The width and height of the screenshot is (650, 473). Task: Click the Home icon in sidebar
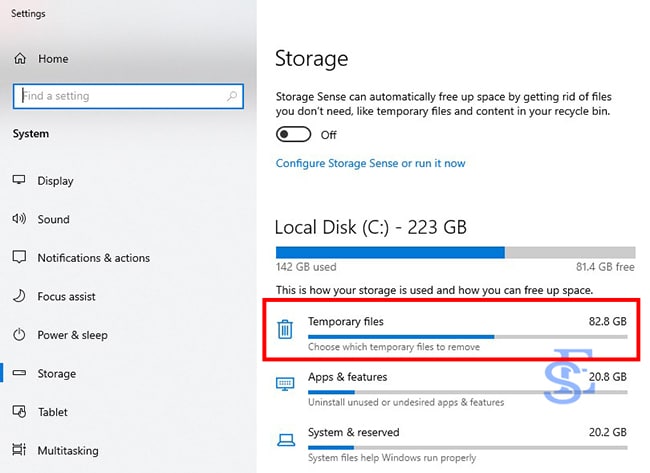point(20,59)
